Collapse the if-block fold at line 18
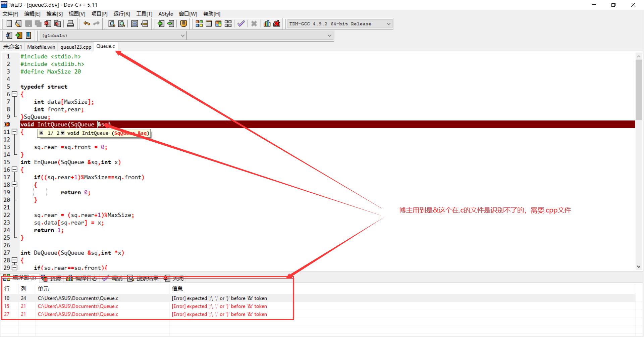Image resolution: width=644 pixels, height=337 pixels. (14, 185)
